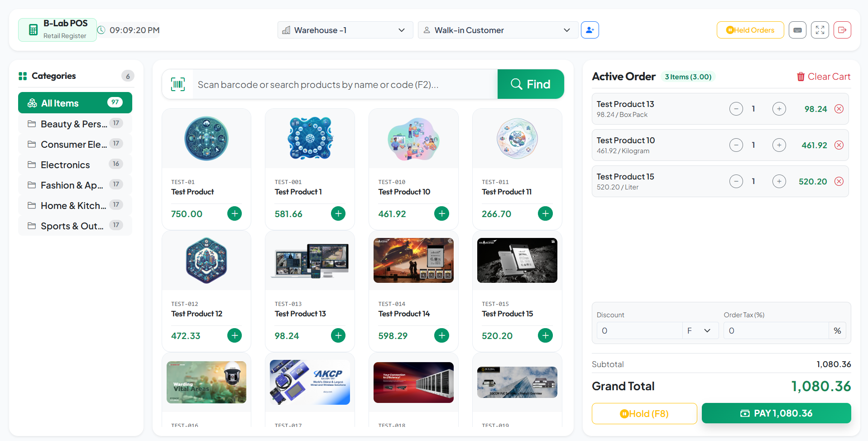Click the add customer icon button

[590, 30]
